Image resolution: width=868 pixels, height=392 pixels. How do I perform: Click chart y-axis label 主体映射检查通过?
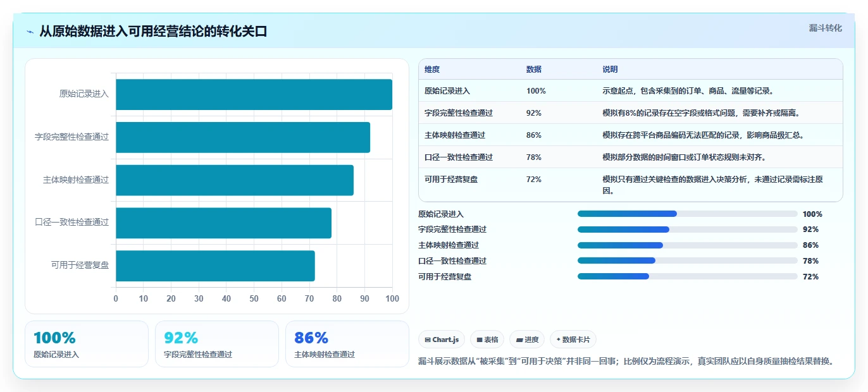tap(76, 180)
